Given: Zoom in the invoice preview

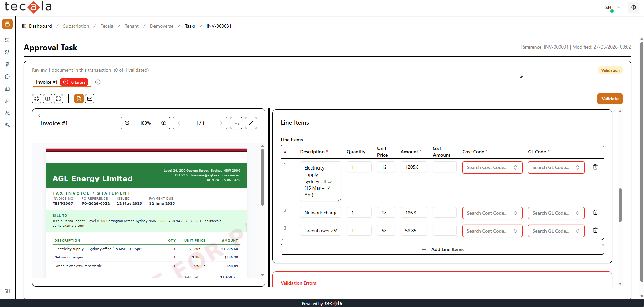Looking at the screenshot, I should [164, 123].
